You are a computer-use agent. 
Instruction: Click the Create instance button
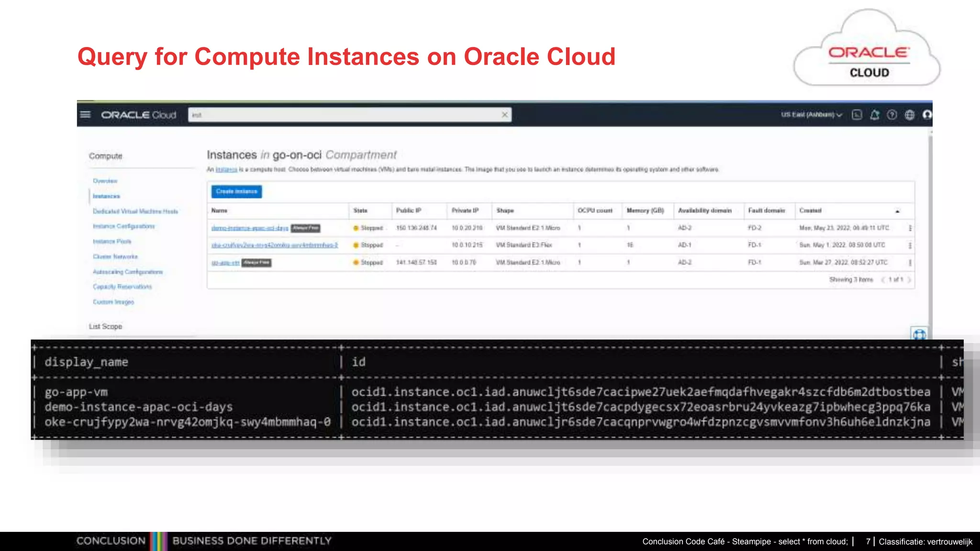coord(236,192)
